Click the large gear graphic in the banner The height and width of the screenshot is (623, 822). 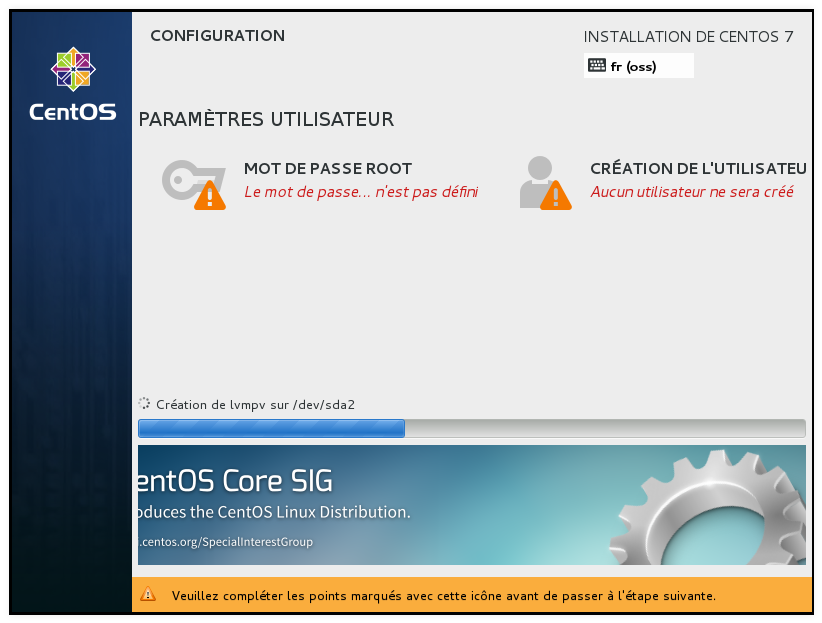coord(708,509)
